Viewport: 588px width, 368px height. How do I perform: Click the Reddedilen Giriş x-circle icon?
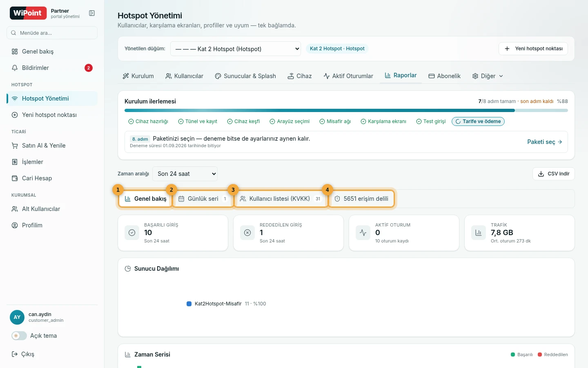pyautogui.click(x=247, y=233)
